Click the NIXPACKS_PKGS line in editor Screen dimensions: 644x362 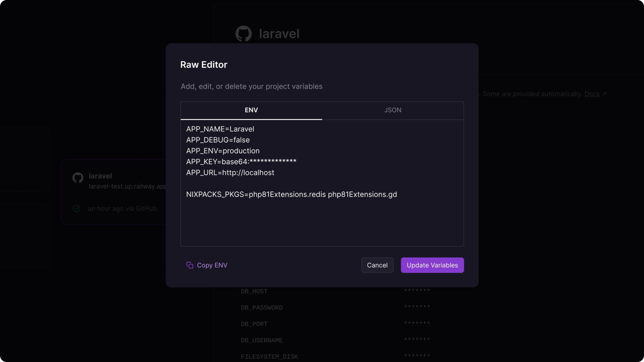point(291,194)
